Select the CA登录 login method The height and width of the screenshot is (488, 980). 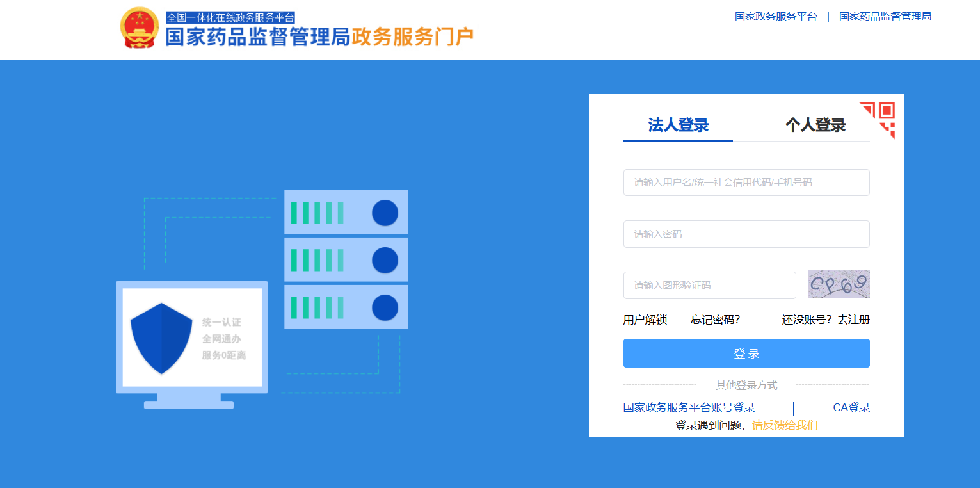[851, 407]
